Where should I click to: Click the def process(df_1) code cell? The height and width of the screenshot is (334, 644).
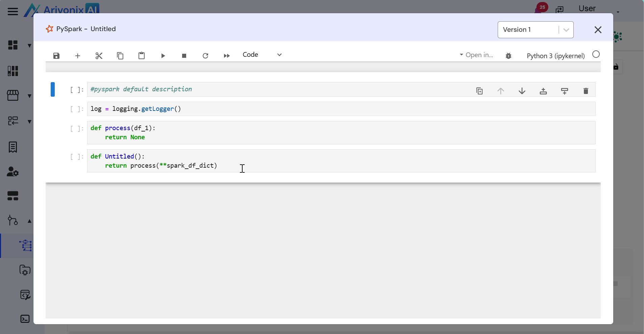point(304,133)
